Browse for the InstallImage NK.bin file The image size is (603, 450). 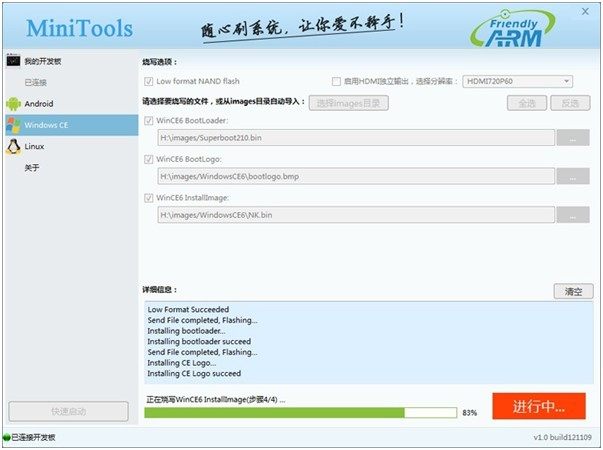click(x=573, y=215)
